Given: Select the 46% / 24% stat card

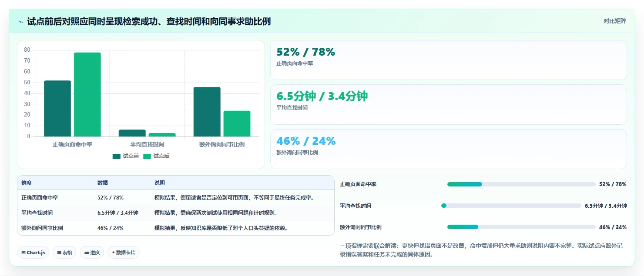Looking at the screenshot, I should (449, 149).
